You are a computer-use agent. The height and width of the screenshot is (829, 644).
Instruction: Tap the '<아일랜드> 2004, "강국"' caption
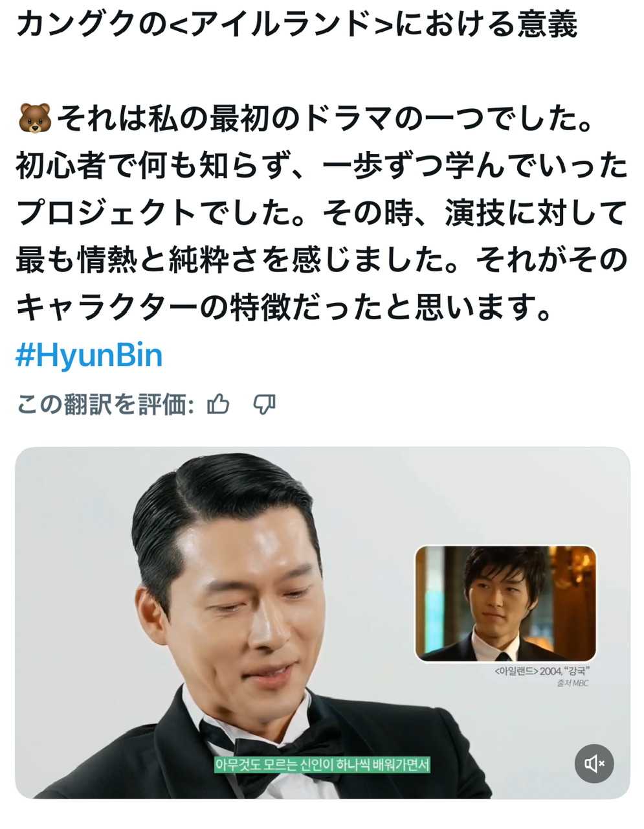(544, 672)
